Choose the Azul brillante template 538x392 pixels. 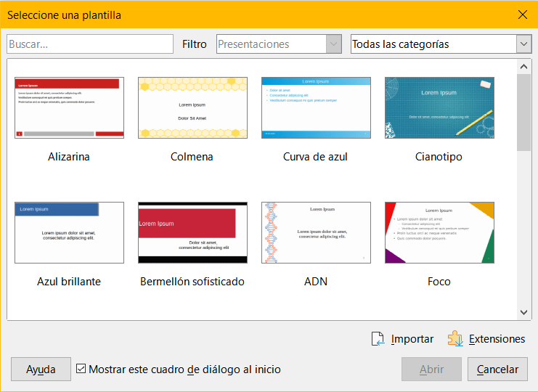tap(69, 232)
